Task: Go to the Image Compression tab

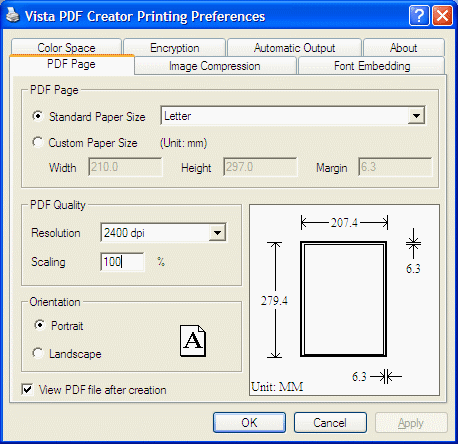Action: click(215, 66)
